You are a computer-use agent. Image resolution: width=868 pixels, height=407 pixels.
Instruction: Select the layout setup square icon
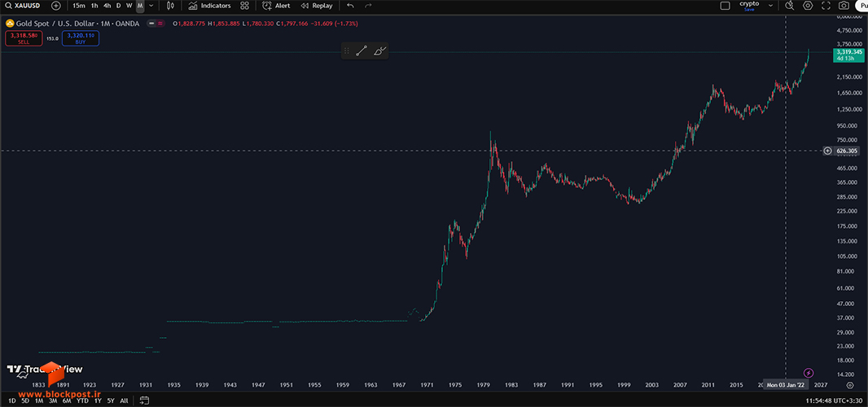pyautogui.click(x=726, y=6)
